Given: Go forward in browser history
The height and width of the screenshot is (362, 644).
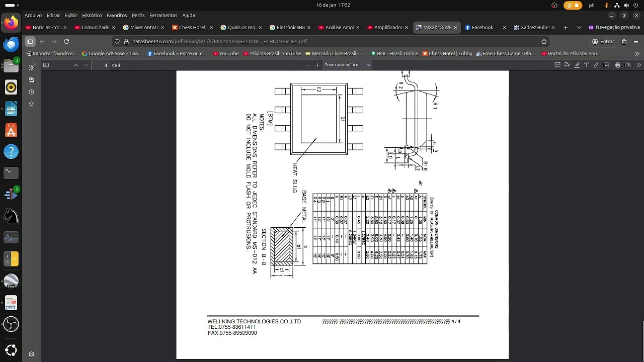Looking at the screenshot, I should coord(54,41).
